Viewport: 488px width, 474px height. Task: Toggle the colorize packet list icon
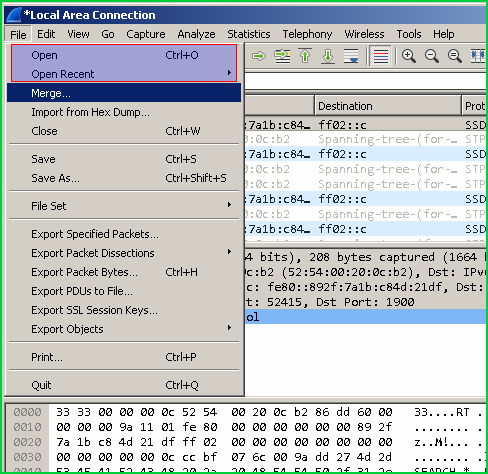point(381,56)
